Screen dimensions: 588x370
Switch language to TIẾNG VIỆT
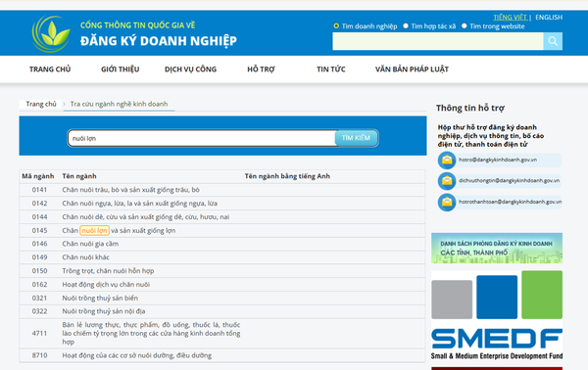pos(510,18)
